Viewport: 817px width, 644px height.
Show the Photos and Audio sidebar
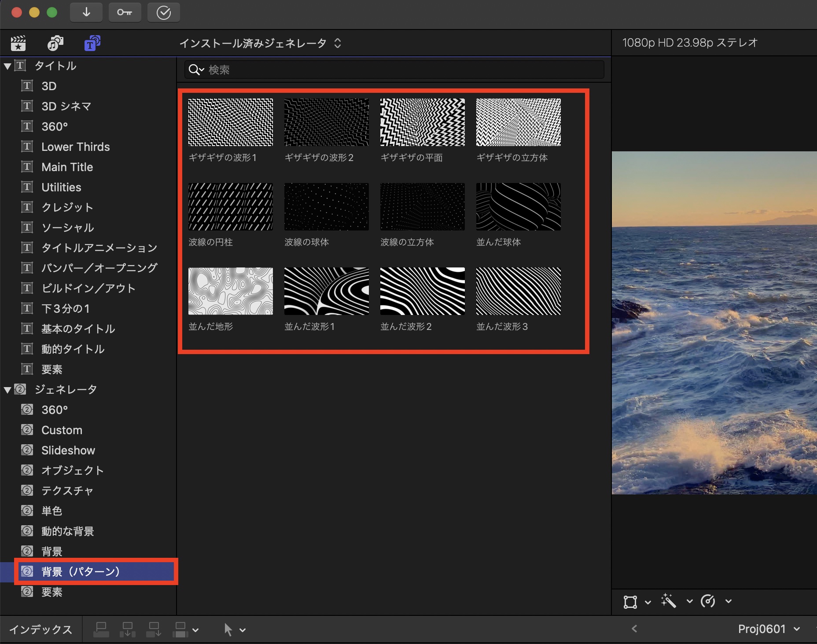coord(55,43)
